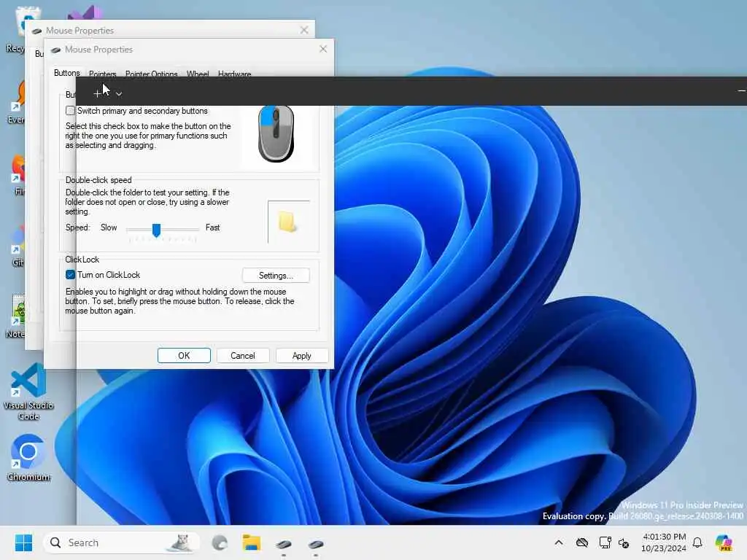Enable Switch primary and secondary buttons
Screen dimensions: 747x560
point(71,111)
